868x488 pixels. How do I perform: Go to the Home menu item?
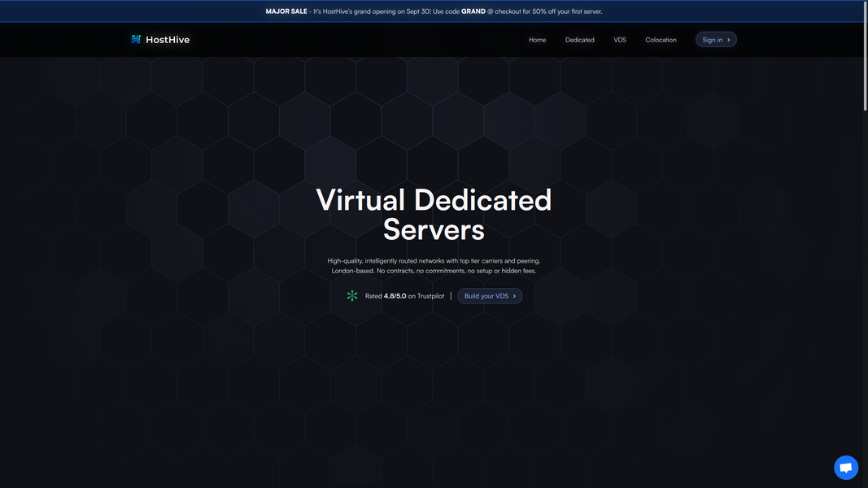pos(537,40)
